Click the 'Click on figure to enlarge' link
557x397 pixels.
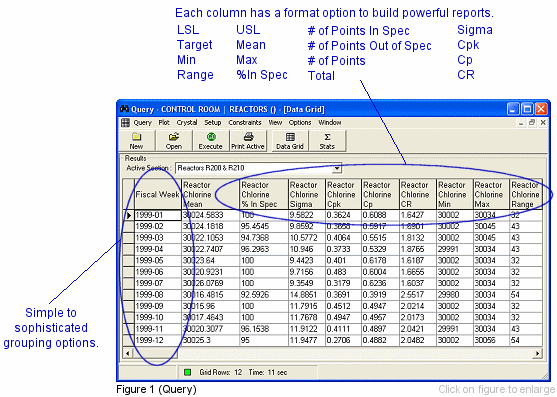coord(497,389)
